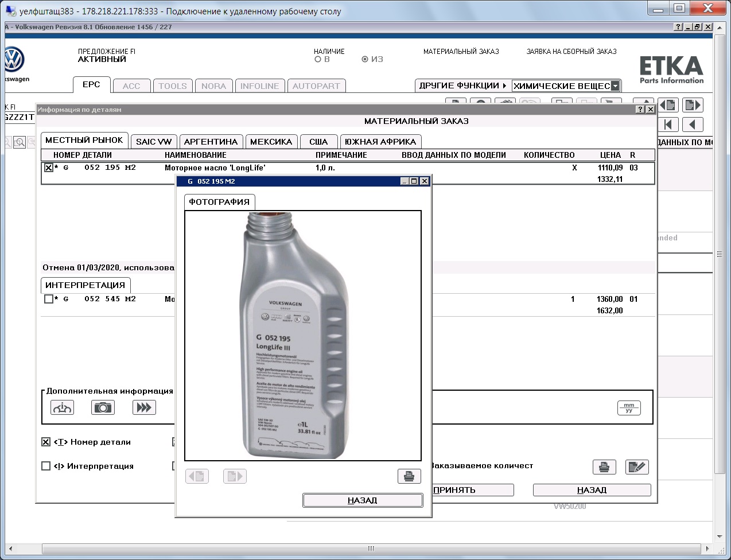Click the vertical scrollbar thumb
The image size is (731, 560).
pyautogui.click(x=720, y=254)
